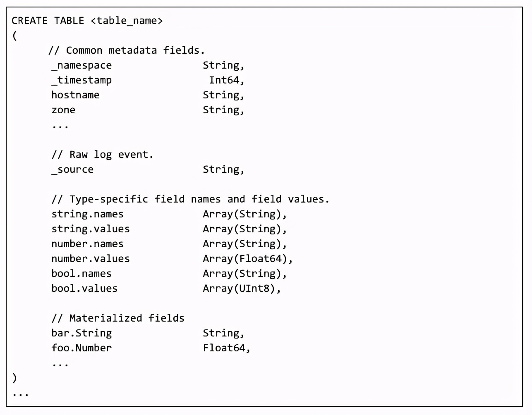Click the string.names field

point(87,214)
